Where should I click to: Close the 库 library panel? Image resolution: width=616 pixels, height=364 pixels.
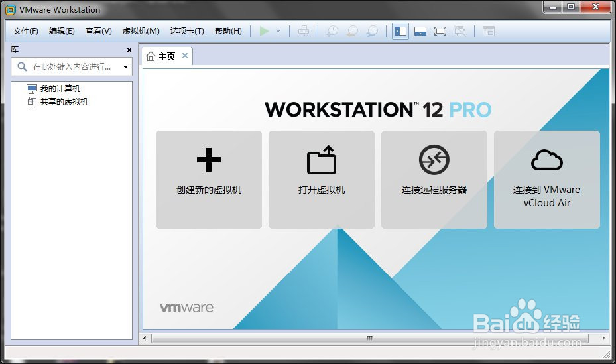129,50
